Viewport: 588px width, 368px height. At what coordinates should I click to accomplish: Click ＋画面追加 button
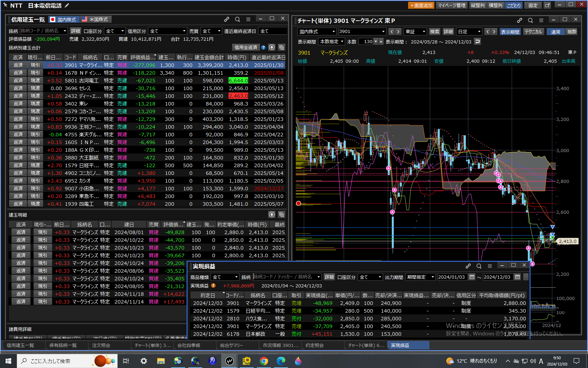(421, 5)
